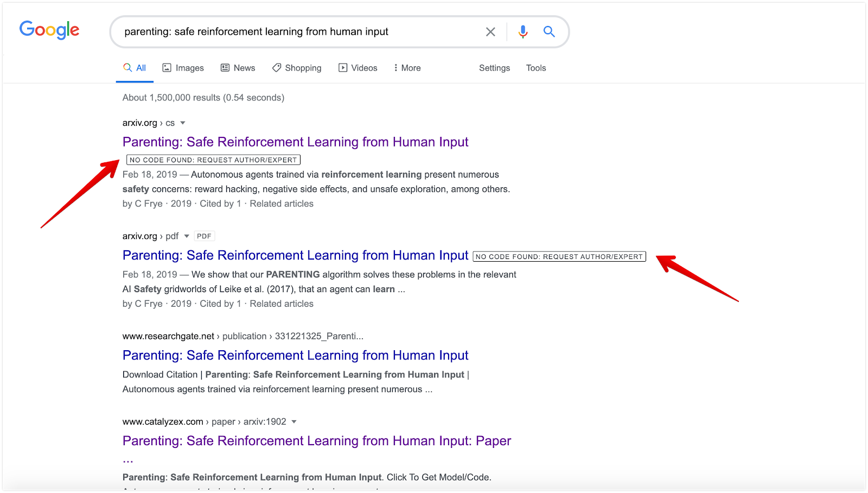Expand dropdown arrow next to catalyzex.com breadcrumb
This screenshot has width=868, height=493.
coord(294,422)
